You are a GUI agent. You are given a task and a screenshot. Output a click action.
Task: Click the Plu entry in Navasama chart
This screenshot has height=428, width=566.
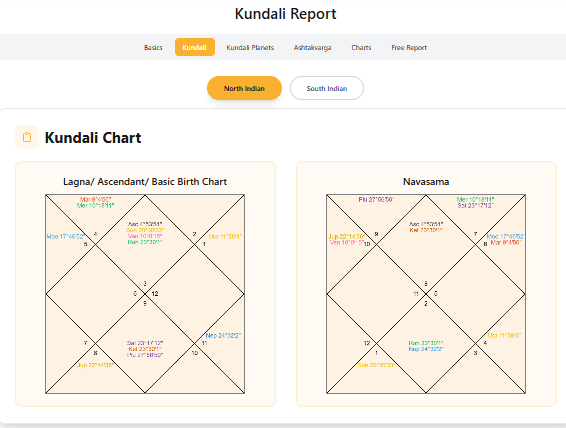tap(376, 199)
